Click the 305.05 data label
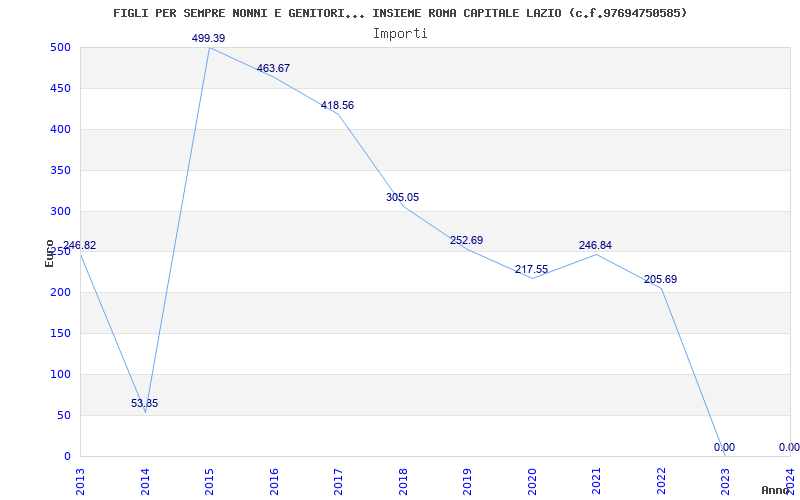The image size is (800, 500). tap(403, 197)
